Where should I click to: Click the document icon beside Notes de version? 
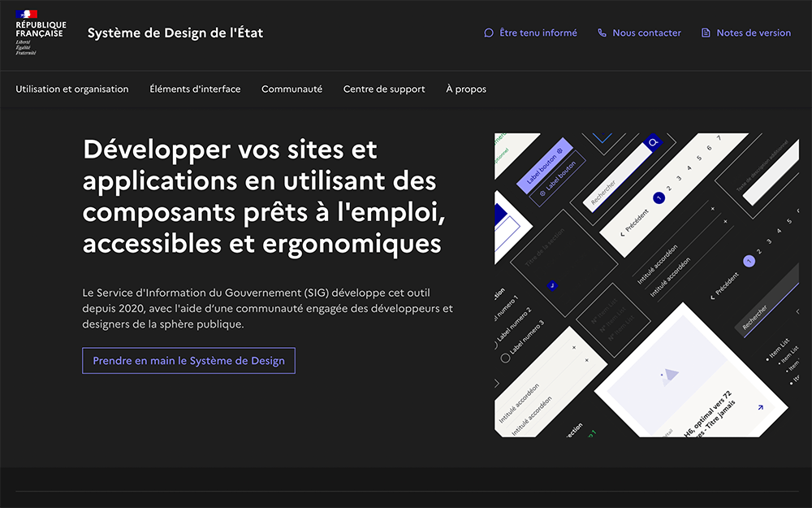tap(706, 33)
